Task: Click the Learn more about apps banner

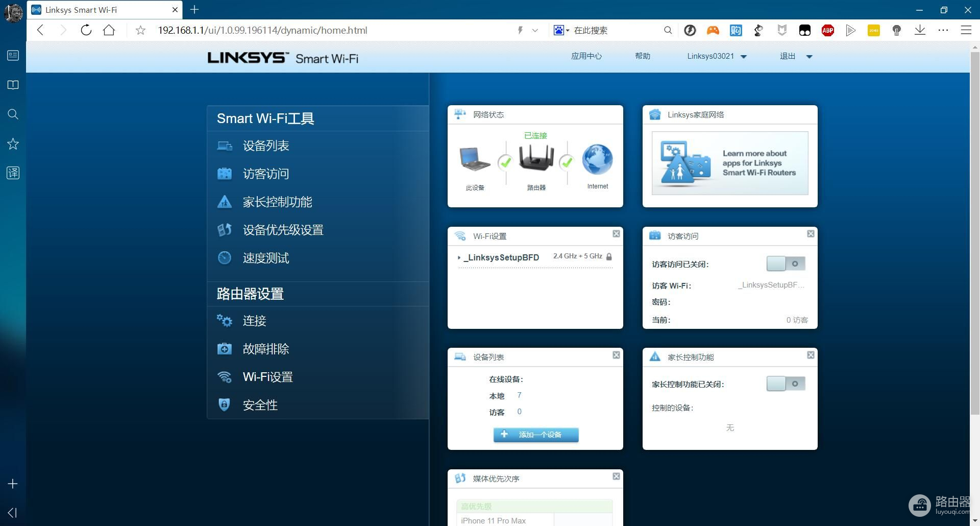Action: 729,163
